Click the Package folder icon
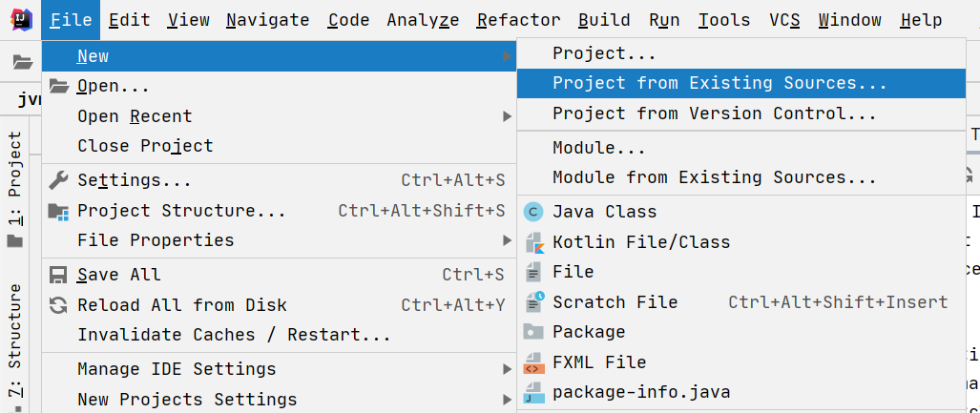 534,332
